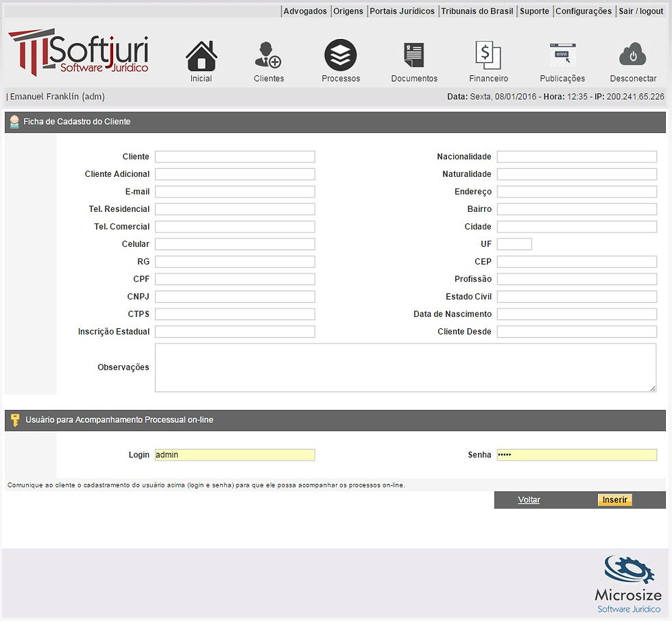This screenshot has width=672, height=621.
Task: Click inside the Observações text area
Action: coord(405,367)
